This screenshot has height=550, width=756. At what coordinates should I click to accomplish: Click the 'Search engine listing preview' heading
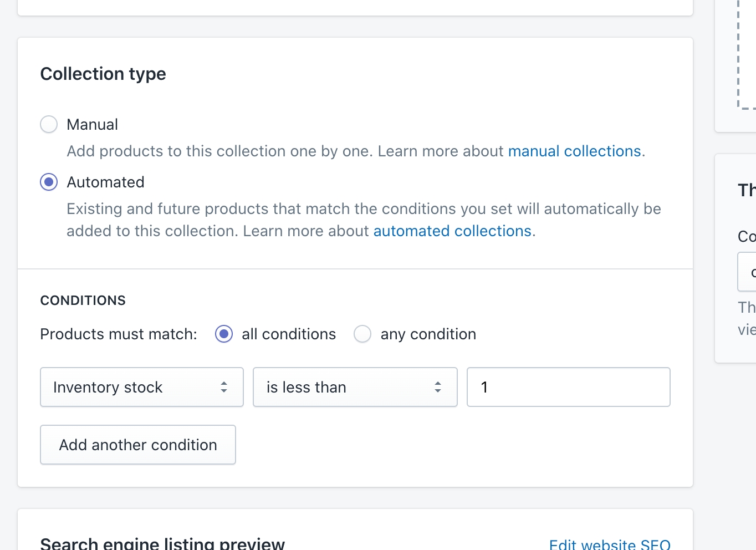tap(162, 543)
